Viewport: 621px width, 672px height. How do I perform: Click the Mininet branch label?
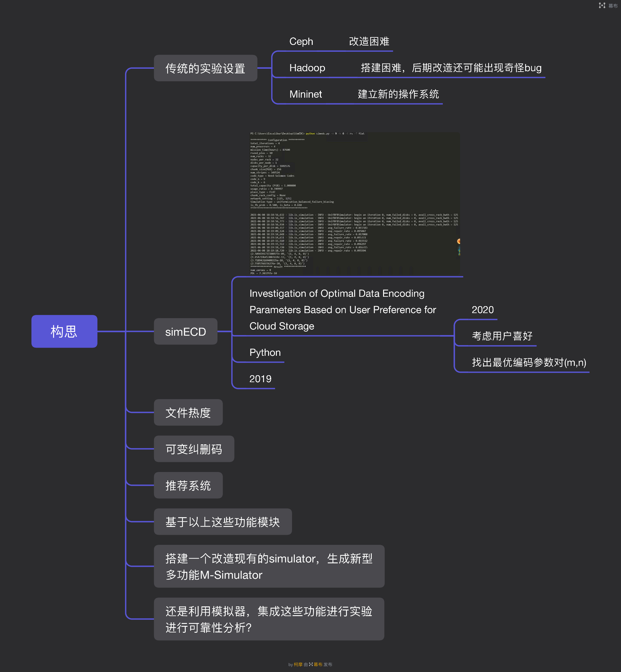point(305,94)
